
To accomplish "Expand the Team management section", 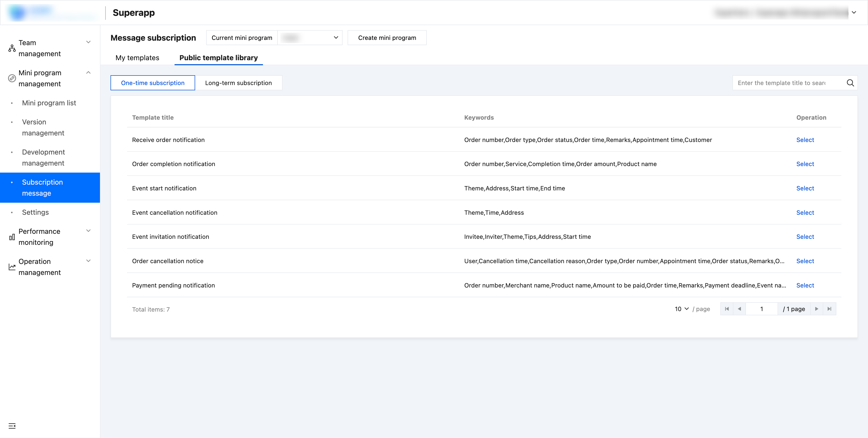I will coord(88,42).
